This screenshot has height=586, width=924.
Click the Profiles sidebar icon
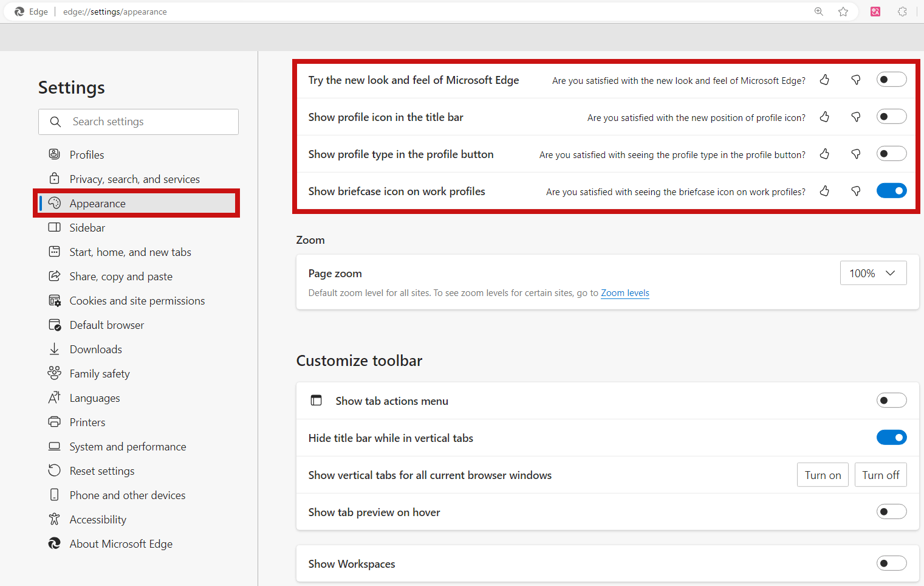pos(54,154)
